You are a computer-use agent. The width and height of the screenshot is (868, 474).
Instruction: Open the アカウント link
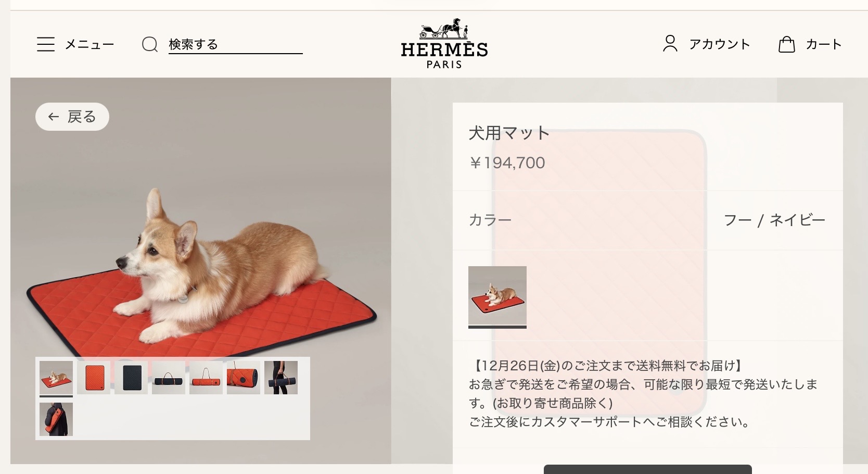pos(720,44)
